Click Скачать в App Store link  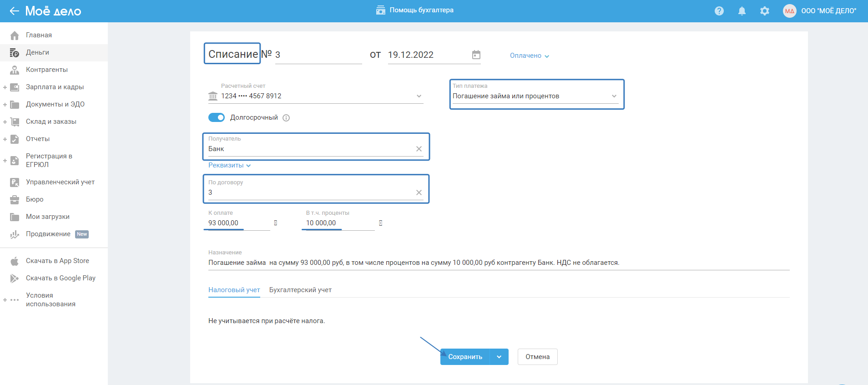point(57,261)
